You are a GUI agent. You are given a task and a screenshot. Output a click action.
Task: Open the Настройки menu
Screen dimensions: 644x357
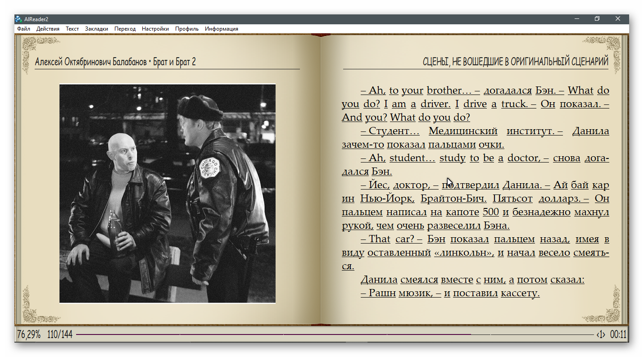point(155,29)
